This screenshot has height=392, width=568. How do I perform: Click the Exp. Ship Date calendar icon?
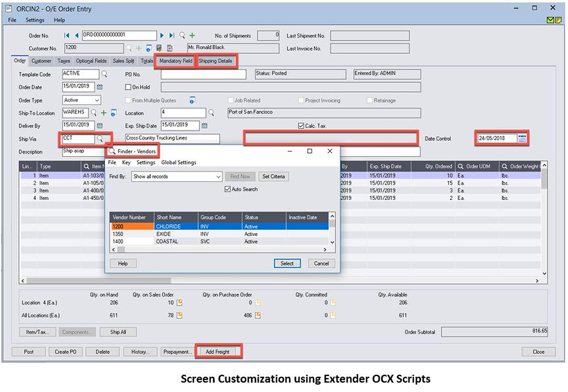tap(204, 126)
